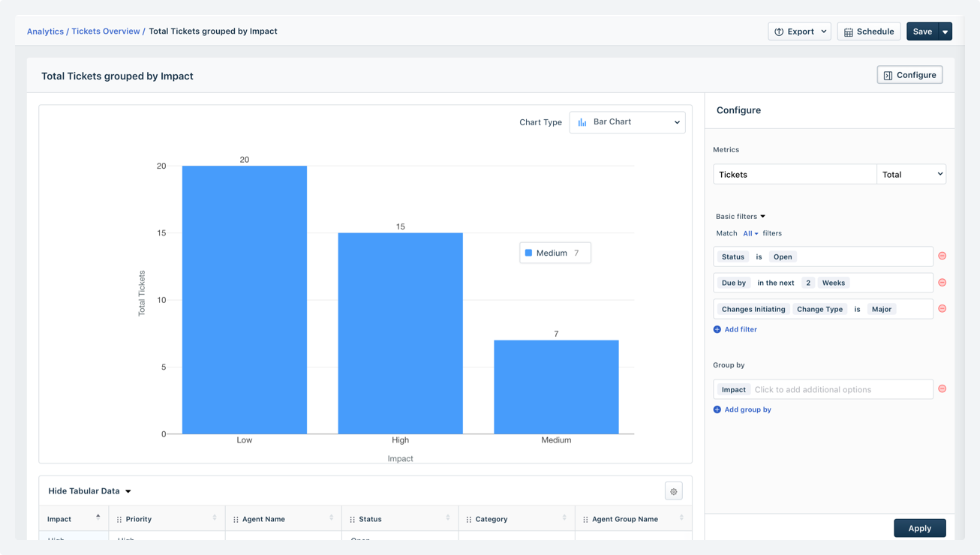This screenshot has height=555, width=980.
Task: Open table settings via the gear icon
Action: coord(673,490)
